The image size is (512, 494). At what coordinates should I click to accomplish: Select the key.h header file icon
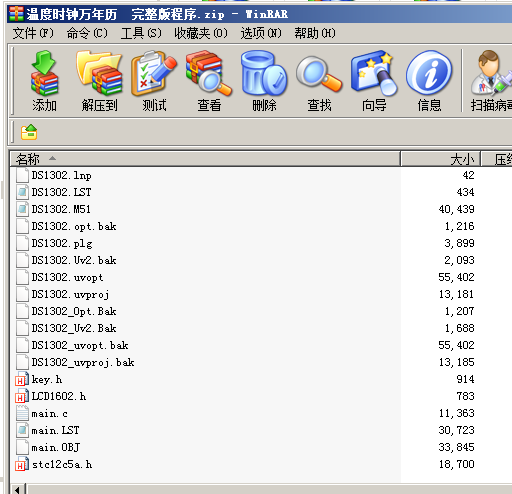[22, 379]
